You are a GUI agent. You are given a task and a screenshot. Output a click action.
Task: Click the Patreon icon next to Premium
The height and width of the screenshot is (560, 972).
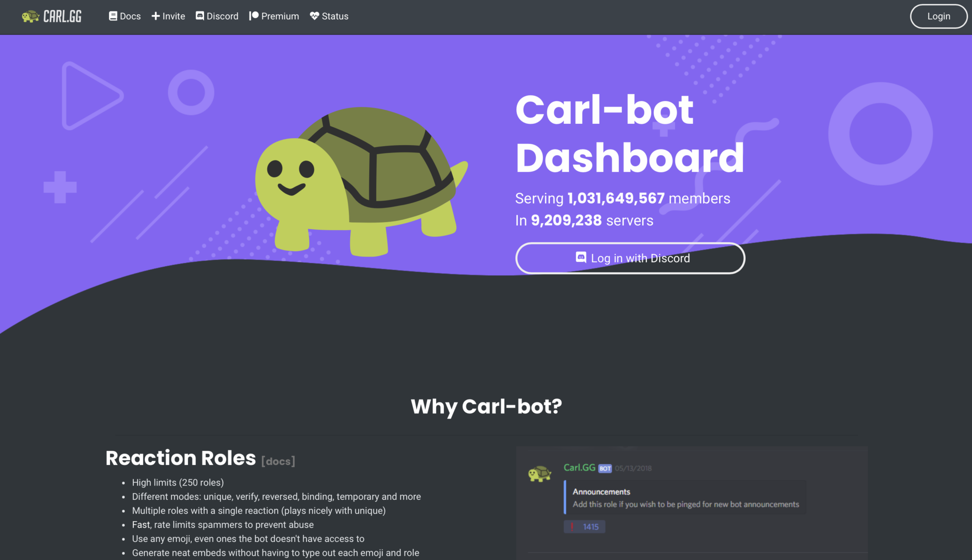pos(254,16)
